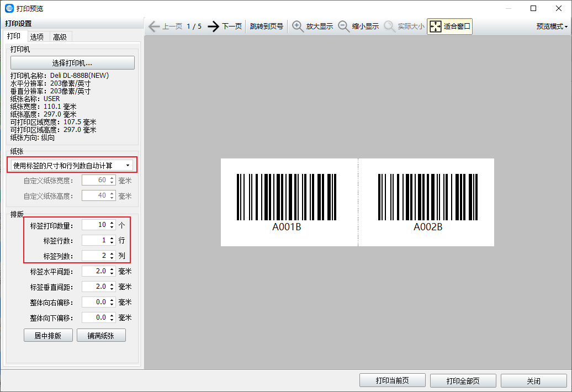Click the 居中排版 button
This screenshot has width=572, height=392.
pos(48,336)
